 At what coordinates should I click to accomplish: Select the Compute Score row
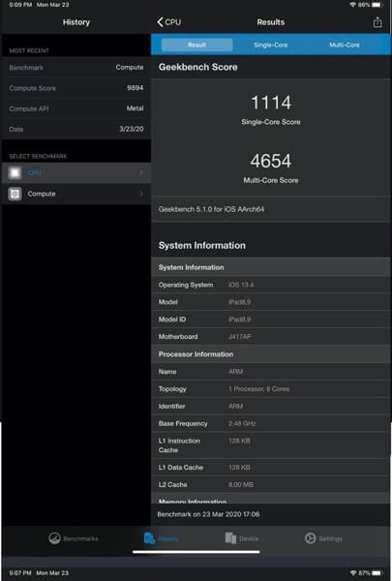(x=75, y=88)
